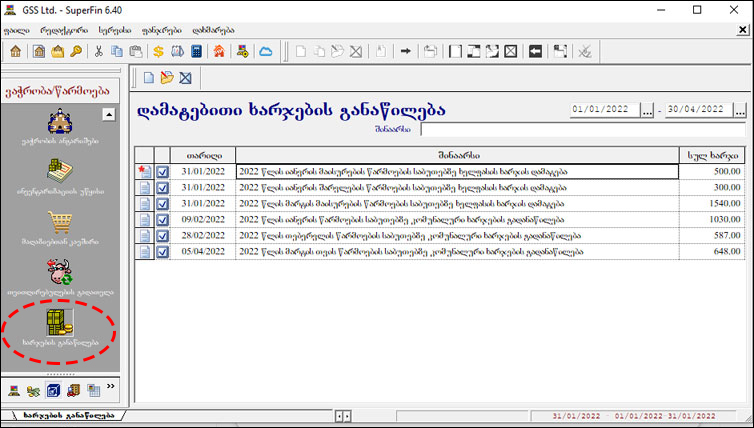Screen dimensions: 754x428
Task: Click the თარიღი column header
Action: (203, 155)
